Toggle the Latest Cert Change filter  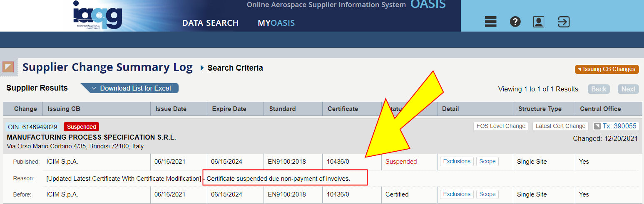560,126
